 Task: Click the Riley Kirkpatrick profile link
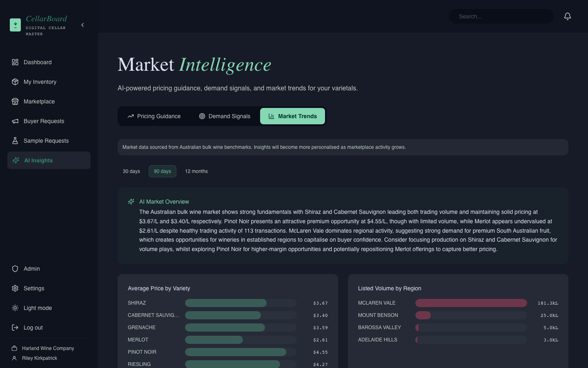pos(39,358)
